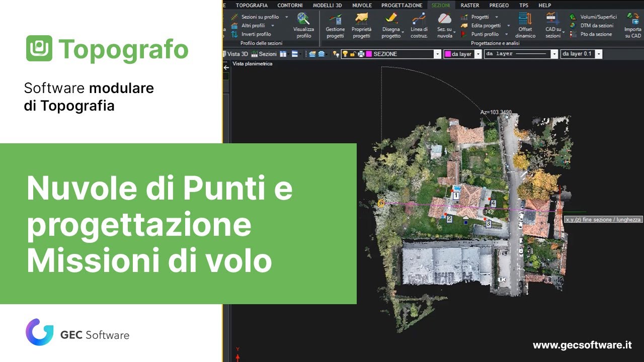This screenshot has height=362, width=644.
Task: Expand Altri profili dropdown arrow
Action: pyautogui.click(x=273, y=26)
